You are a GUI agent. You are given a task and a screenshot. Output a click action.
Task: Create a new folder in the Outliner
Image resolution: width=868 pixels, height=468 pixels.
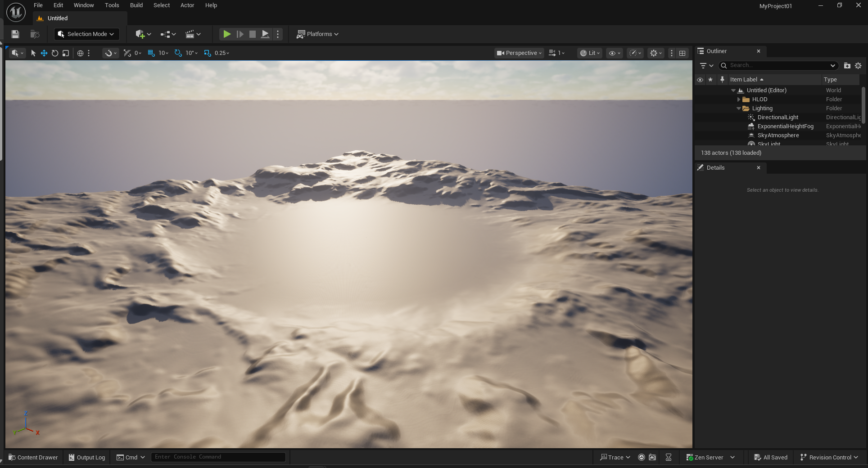coord(847,66)
